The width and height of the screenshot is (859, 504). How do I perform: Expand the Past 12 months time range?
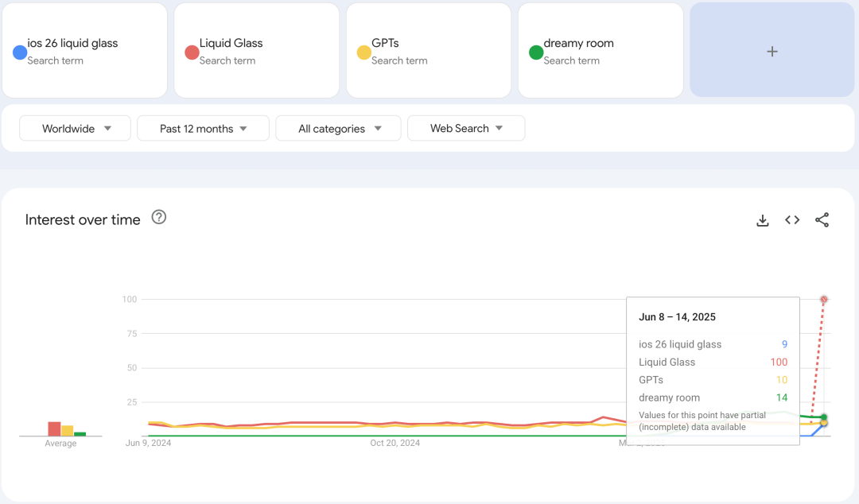pos(203,129)
